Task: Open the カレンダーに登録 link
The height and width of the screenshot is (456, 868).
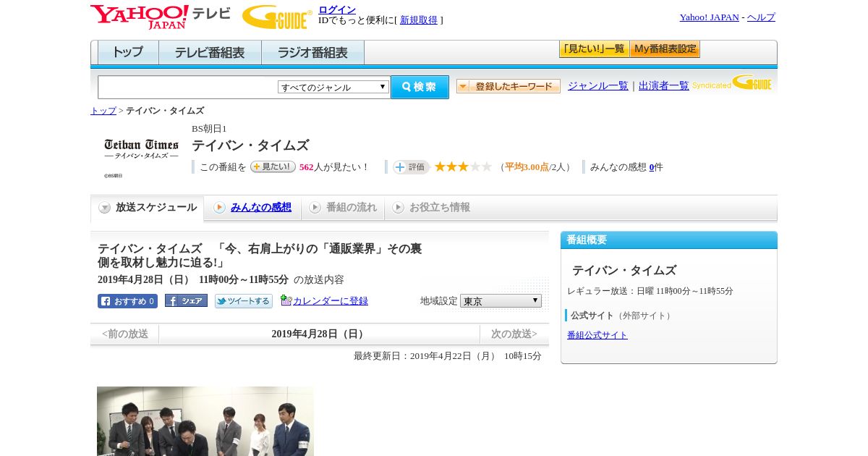Action: click(331, 301)
